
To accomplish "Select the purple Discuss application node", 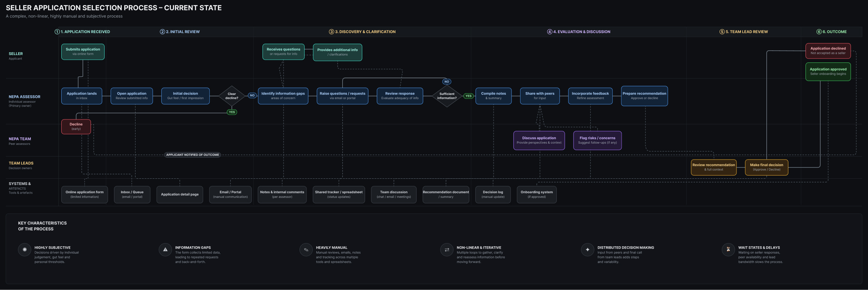I will tap(539, 140).
